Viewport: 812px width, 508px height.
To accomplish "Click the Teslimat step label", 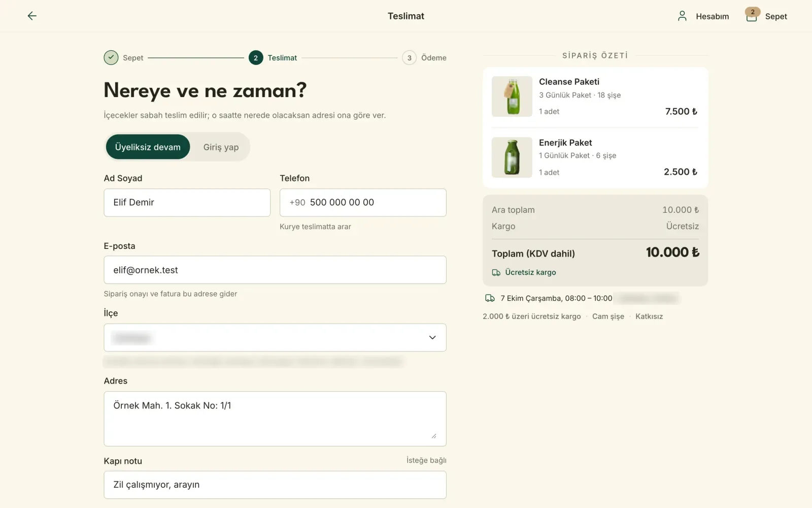I will click(282, 58).
